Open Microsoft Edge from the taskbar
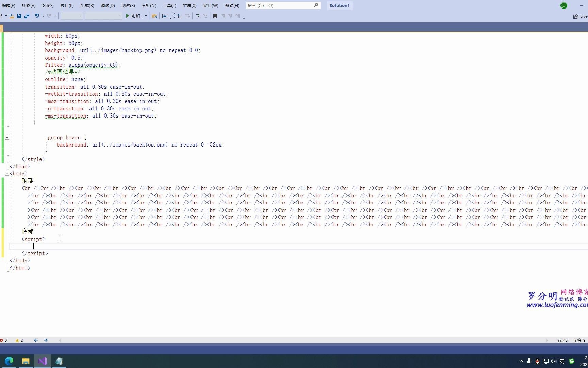The image size is (588, 368). pos(9,361)
